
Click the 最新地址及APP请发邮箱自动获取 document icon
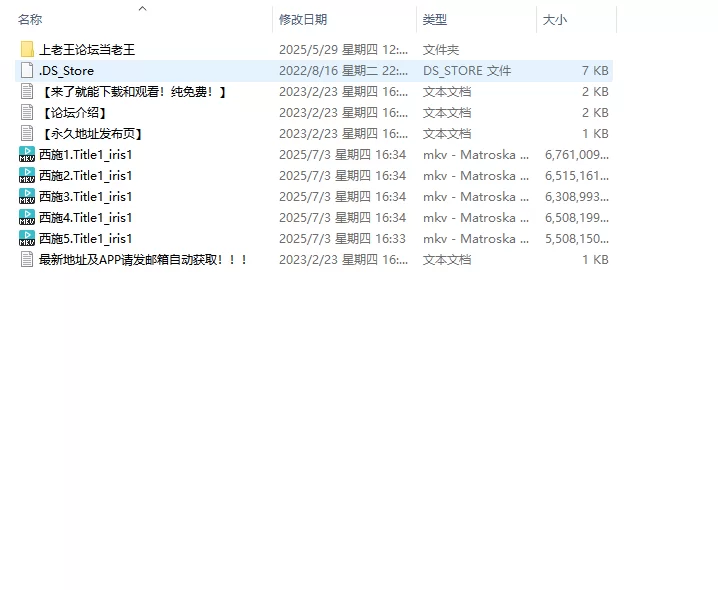(x=27, y=260)
